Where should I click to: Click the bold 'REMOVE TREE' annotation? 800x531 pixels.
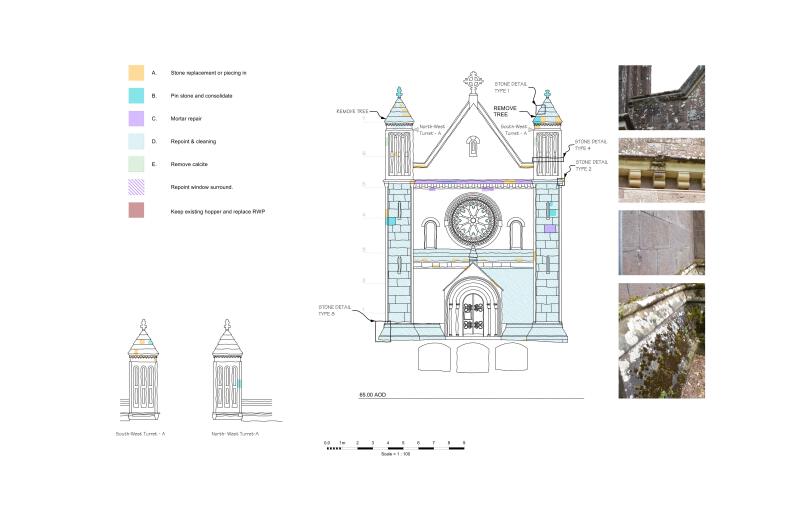point(505,111)
